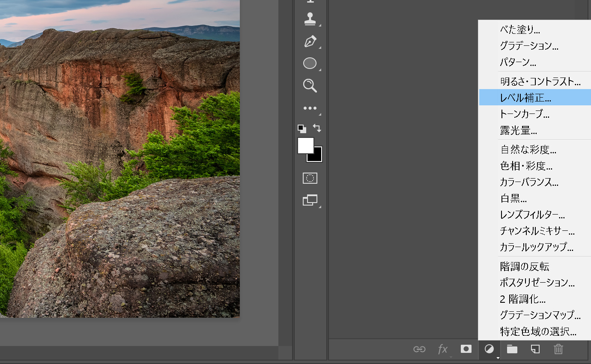The width and height of the screenshot is (591, 364).
Task: Select the Pen tool
Action: (310, 42)
